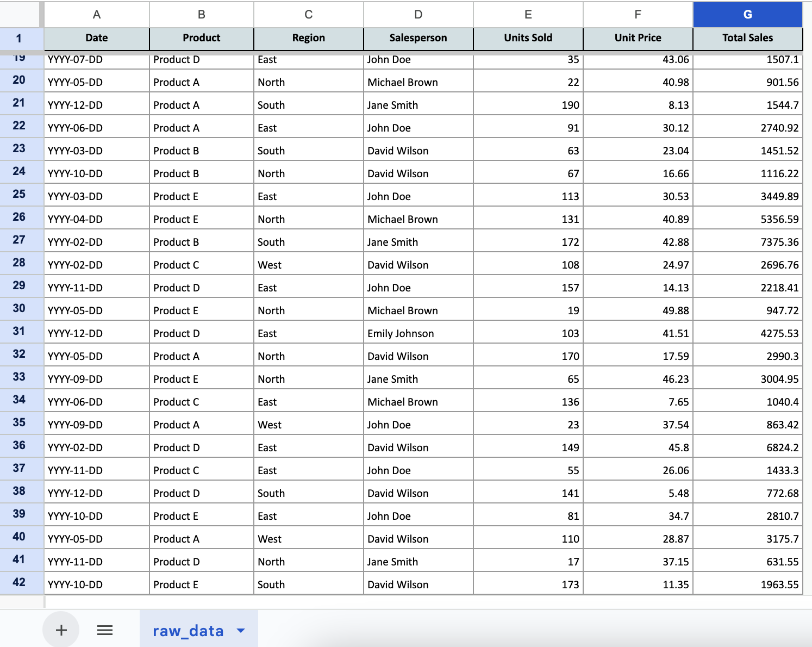Click total sales 3175.7
This screenshot has width=812, height=647.
(x=748, y=539)
